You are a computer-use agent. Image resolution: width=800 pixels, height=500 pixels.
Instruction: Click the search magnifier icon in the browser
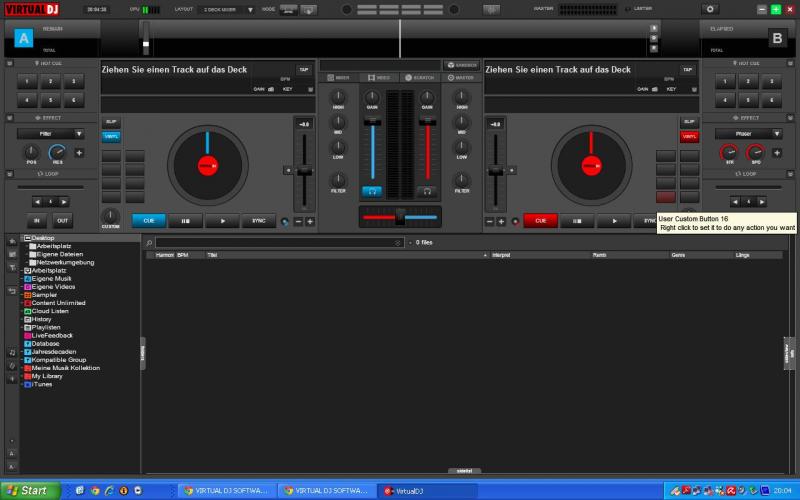coord(149,243)
